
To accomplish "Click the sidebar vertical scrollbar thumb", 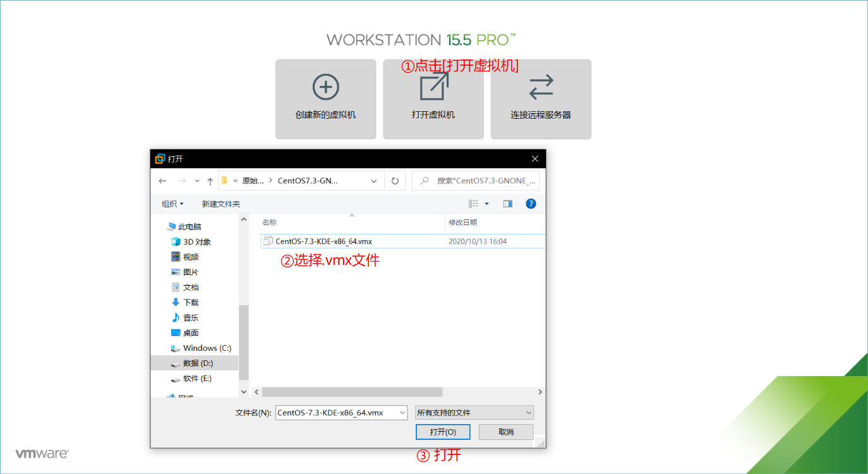I will pos(244,341).
